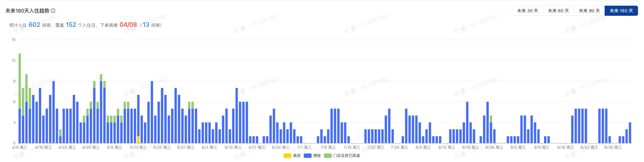Image resolution: width=644 pixels, height=162 pixels.
Task: Click the 602 expected room-nights figure
Action: [x=34, y=25]
